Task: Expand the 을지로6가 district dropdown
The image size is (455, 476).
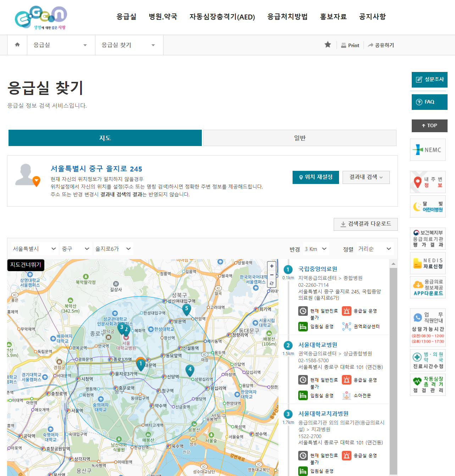Action: point(113,248)
